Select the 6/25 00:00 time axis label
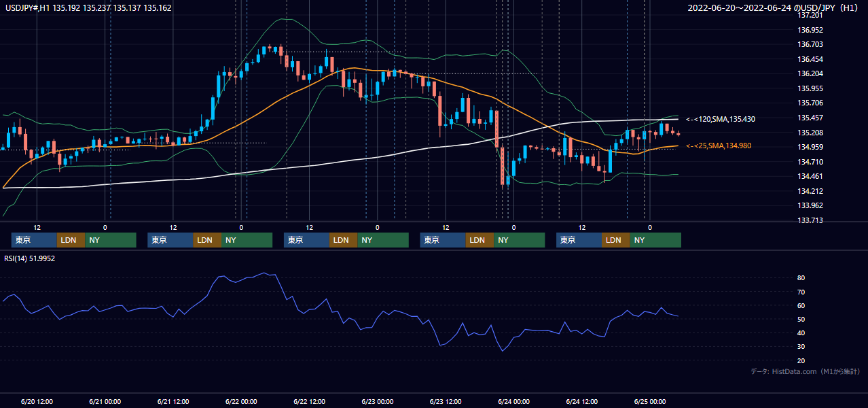 650,401
